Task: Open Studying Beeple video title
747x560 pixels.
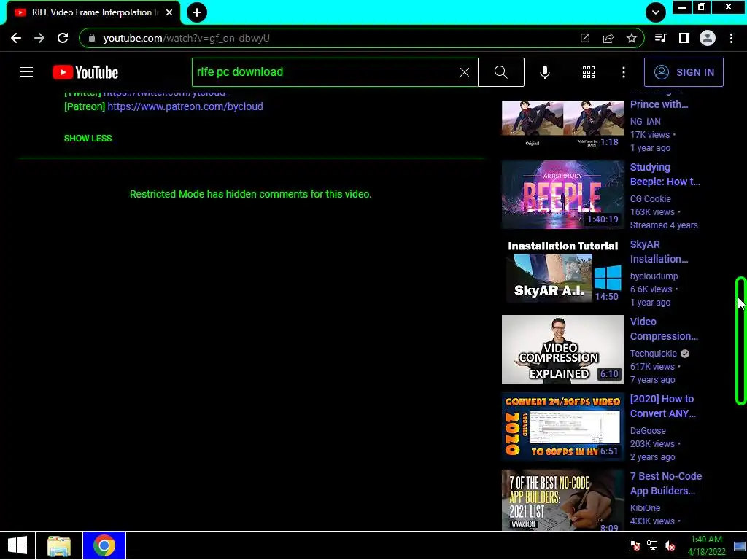Action: coord(665,174)
